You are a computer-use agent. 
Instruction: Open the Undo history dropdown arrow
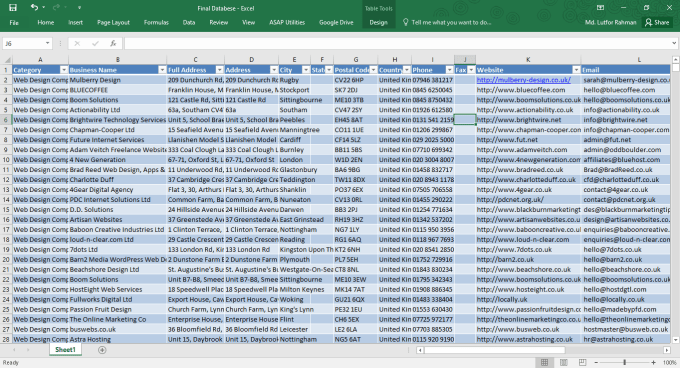coord(43,8)
